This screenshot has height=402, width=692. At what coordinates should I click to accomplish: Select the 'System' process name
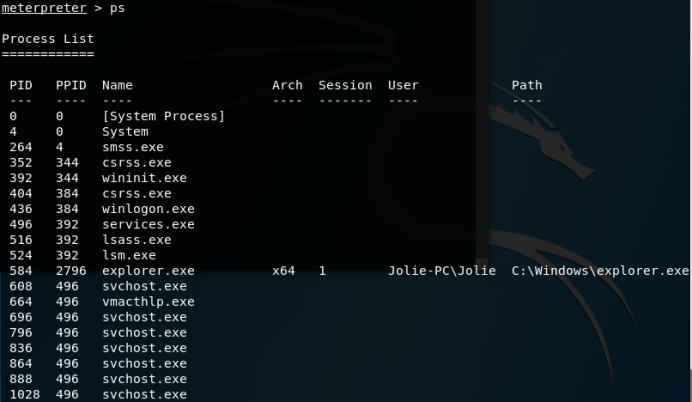pos(125,131)
